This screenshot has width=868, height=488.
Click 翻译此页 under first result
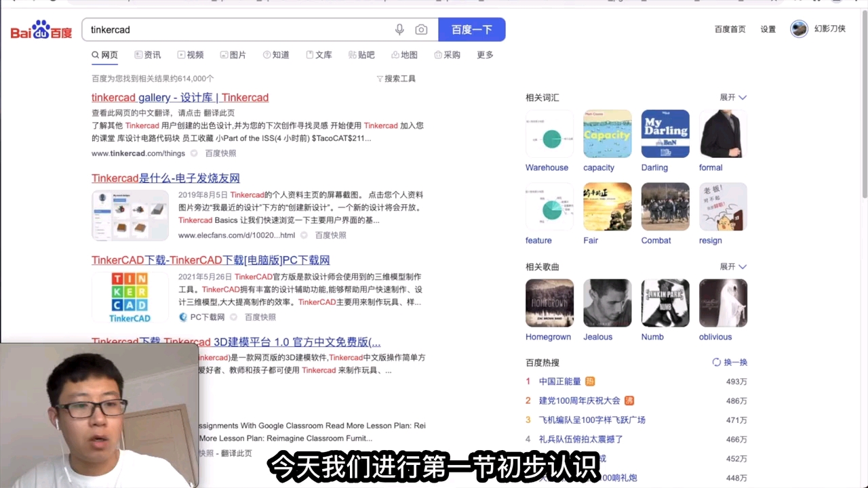tap(220, 113)
